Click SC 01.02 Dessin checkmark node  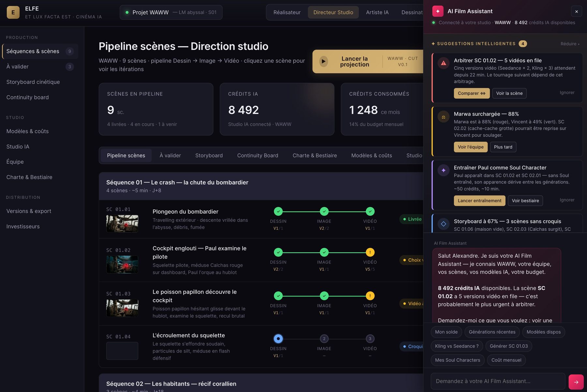click(278, 252)
